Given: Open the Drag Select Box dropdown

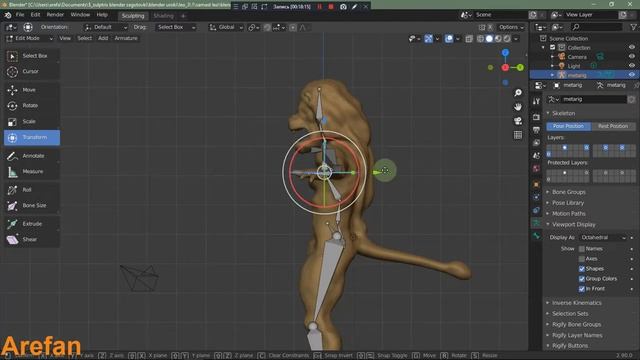Looking at the screenshot, I should pyautogui.click(x=176, y=27).
